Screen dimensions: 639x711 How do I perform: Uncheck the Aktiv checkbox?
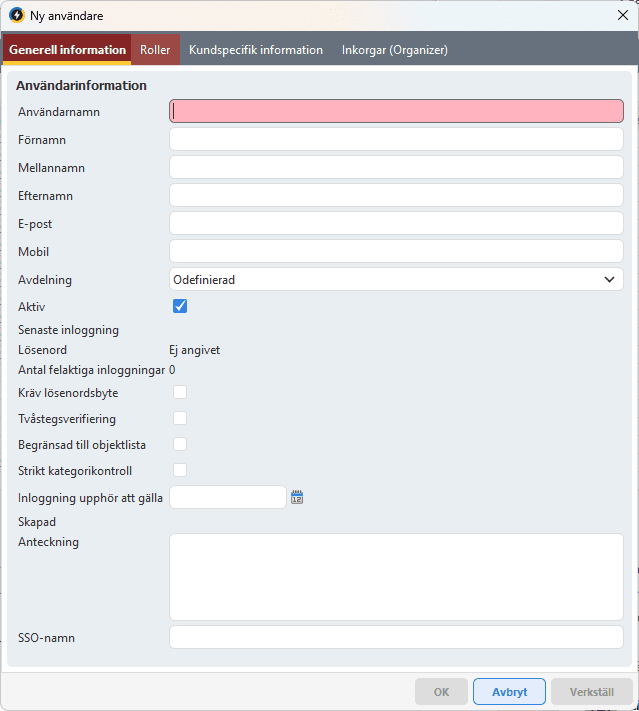(180, 306)
